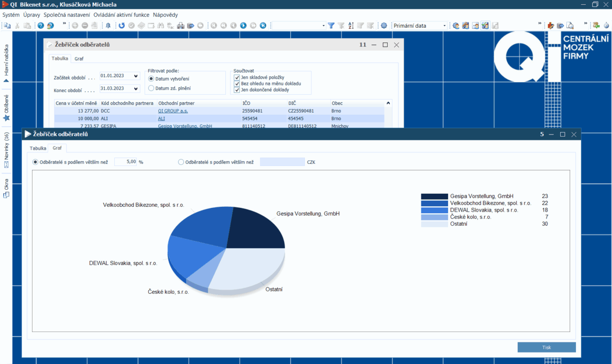The image size is (612, 364).
Task: Click the notification bell icon
Action: (108, 26)
